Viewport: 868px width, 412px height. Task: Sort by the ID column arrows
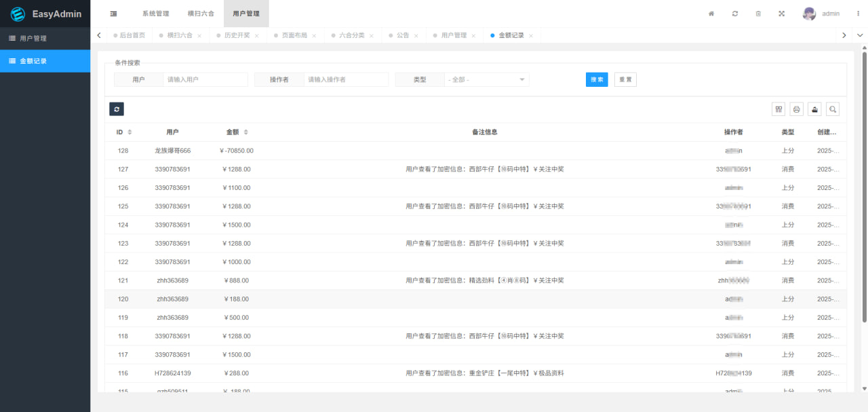(130, 132)
